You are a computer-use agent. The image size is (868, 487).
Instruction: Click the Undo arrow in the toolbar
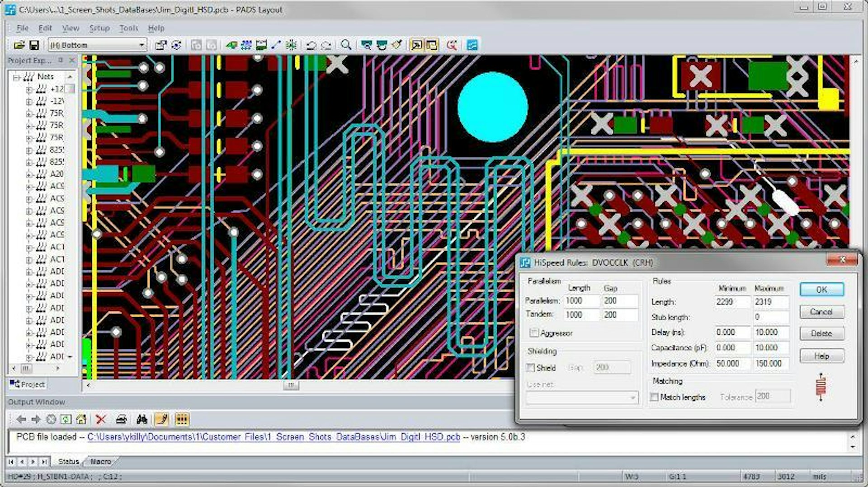click(311, 45)
